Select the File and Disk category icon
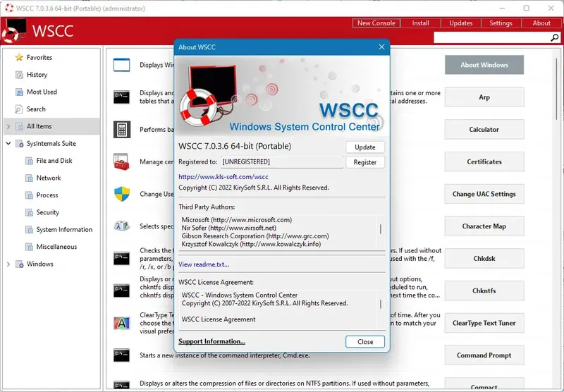 29,161
